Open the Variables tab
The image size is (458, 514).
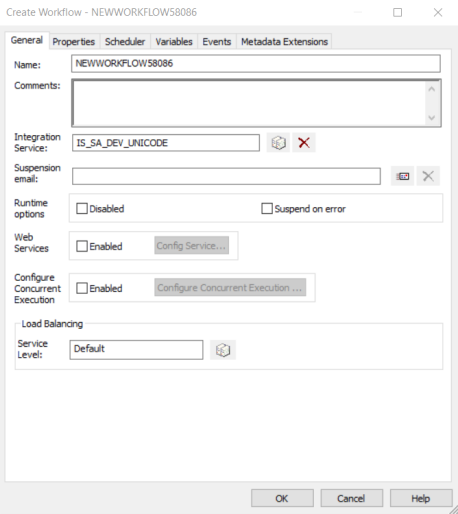coord(174,42)
